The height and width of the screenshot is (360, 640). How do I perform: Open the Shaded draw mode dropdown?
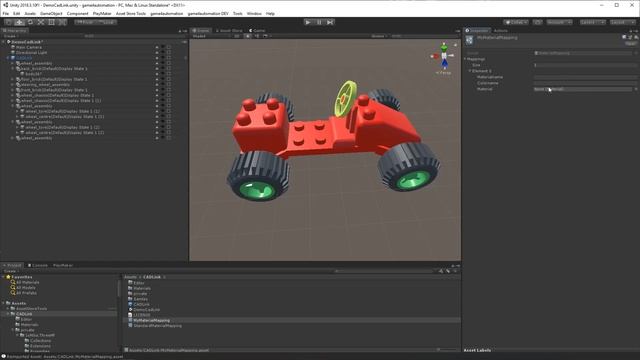tap(211, 36)
